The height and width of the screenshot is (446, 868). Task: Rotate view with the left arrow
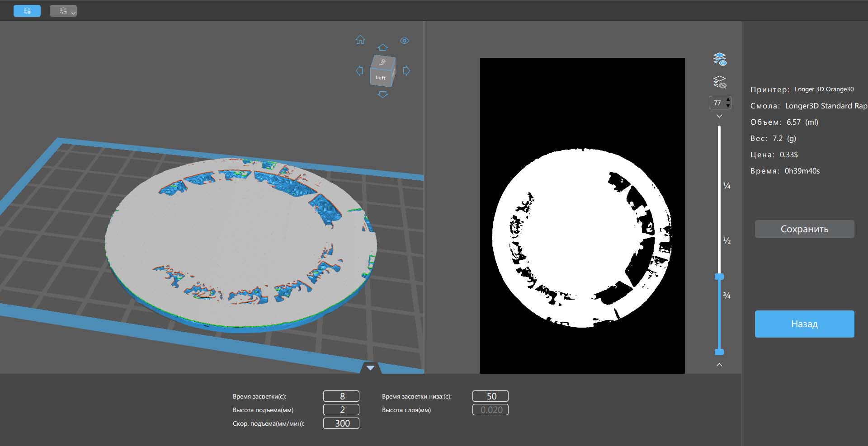tap(359, 70)
